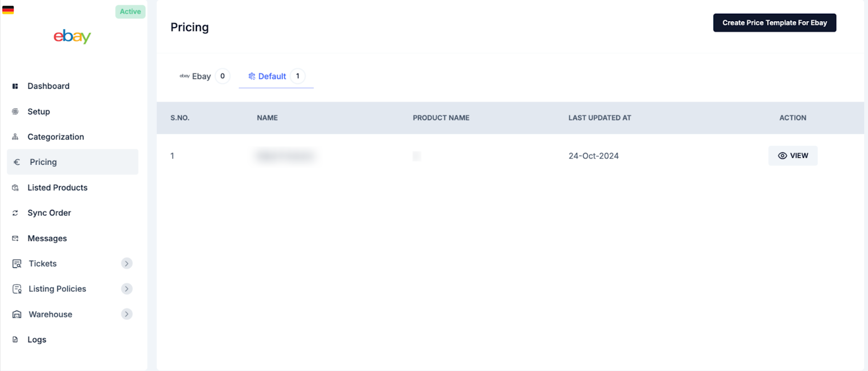
Task: Click the NAME column header
Action: tap(267, 118)
